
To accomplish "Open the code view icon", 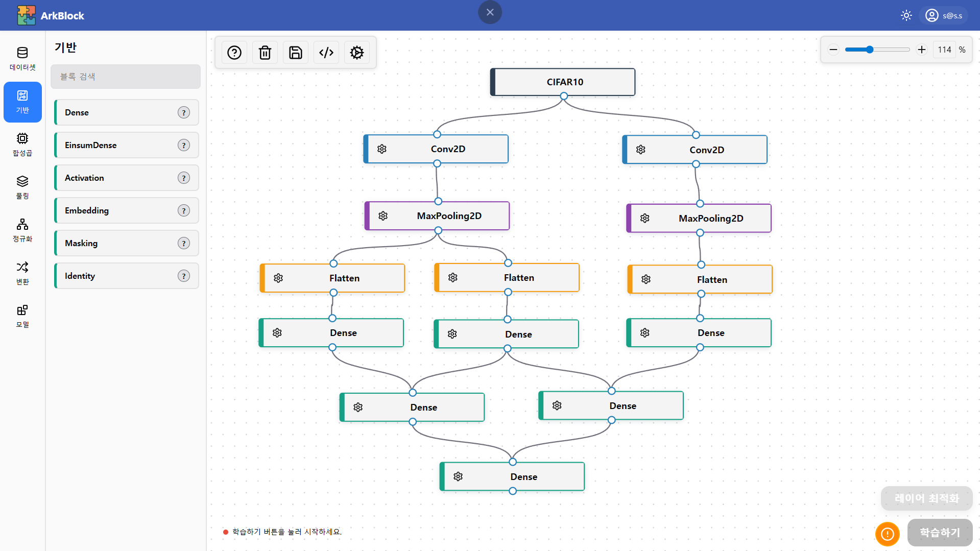I will 326,53.
